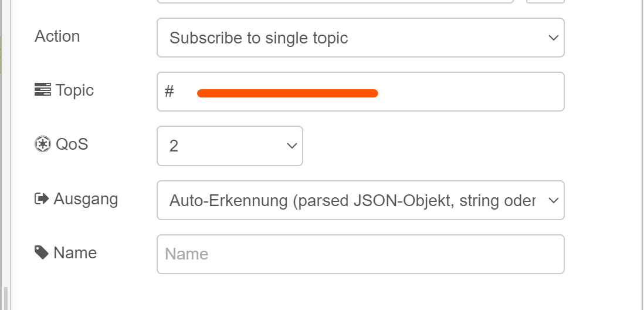Viewport: 644px width, 310px height.
Task: Click the QoS dropdown chevron arrow
Action: coord(292,146)
